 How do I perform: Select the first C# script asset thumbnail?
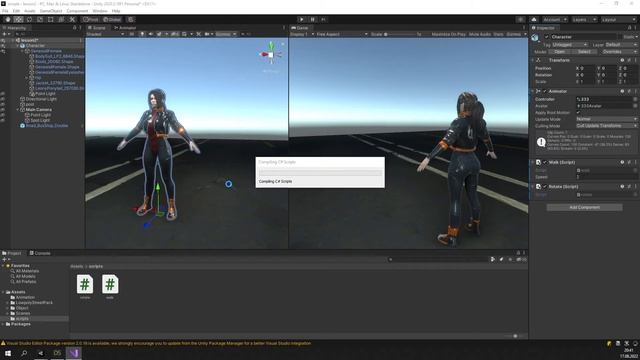pyautogui.click(x=85, y=284)
